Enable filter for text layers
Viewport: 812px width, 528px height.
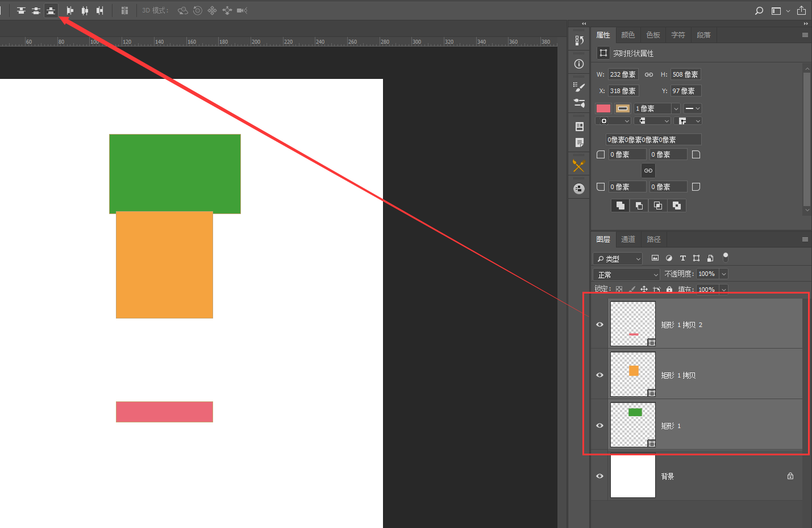[x=683, y=258]
